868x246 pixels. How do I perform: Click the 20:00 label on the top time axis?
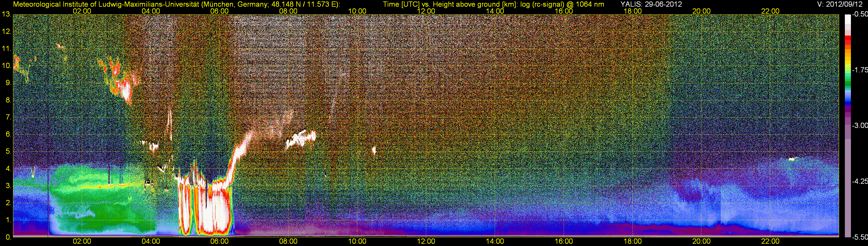[x=702, y=11]
